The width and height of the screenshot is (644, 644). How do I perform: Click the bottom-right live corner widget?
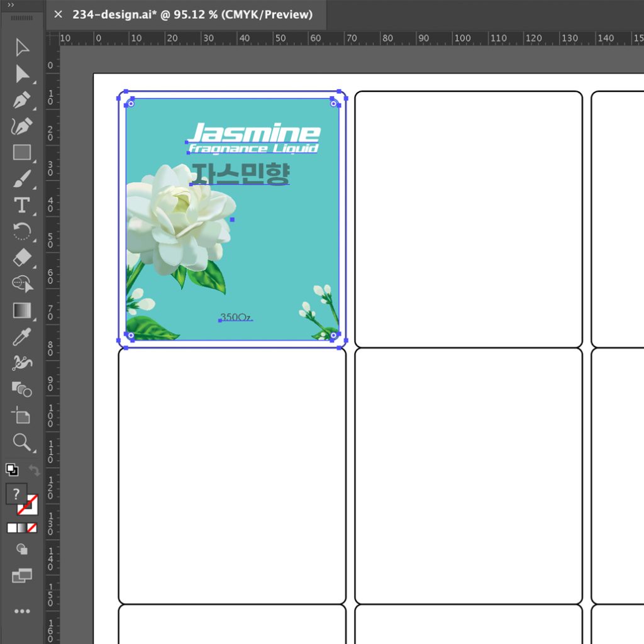coord(333,336)
